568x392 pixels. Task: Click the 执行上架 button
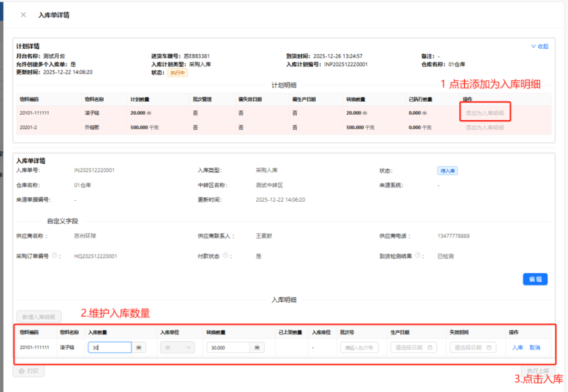point(537,371)
